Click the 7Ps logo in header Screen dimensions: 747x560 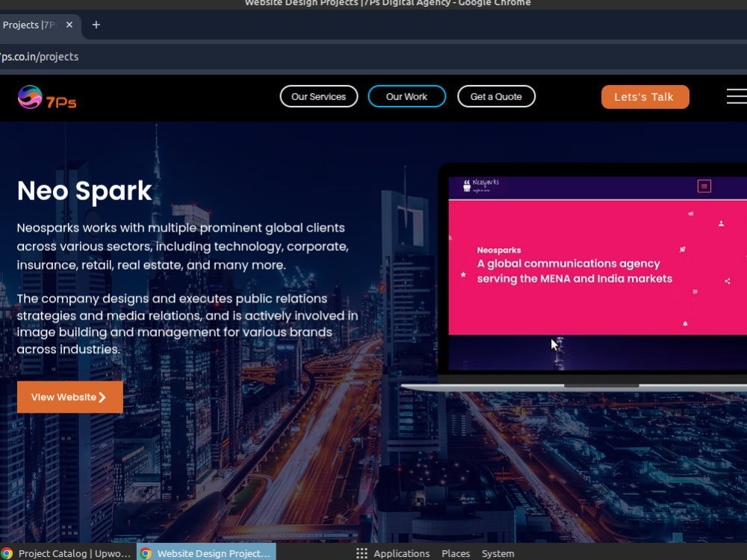[46, 97]
